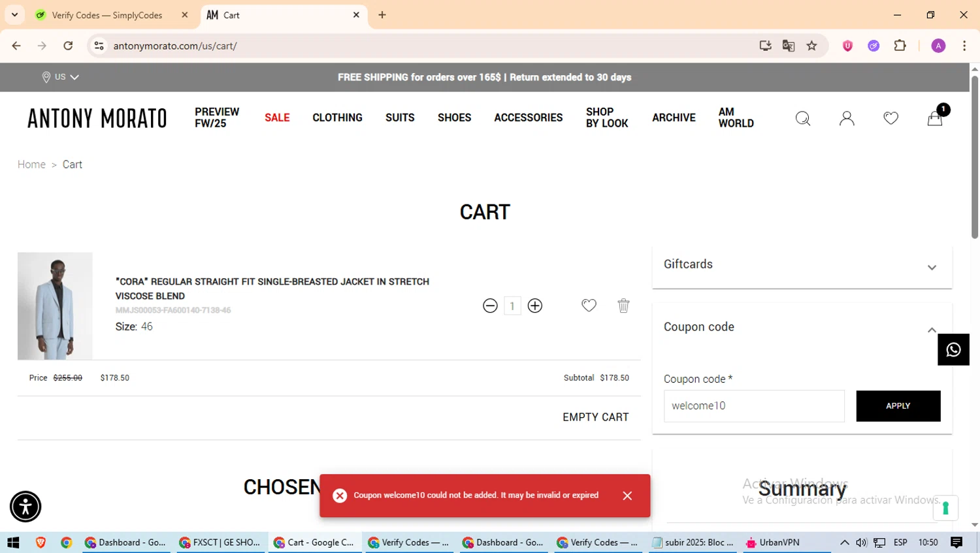Open the Antony Morato logo
The height and width of the screenshot is (553, 980).
(x=97, y=118)
